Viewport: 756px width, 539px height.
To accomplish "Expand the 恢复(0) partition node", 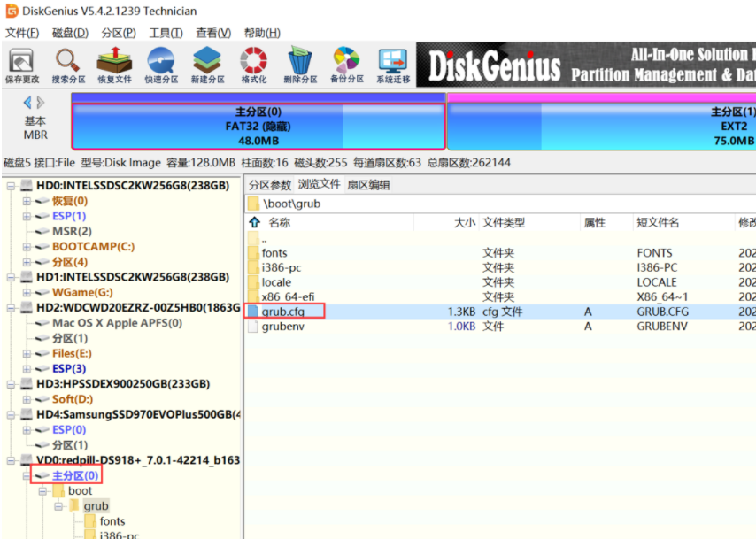I will click(x=27, y=201).
